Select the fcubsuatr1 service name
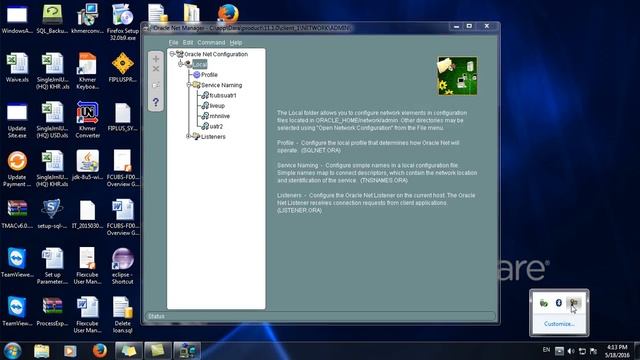The width and height of the screenshot is (640, 360). [x=223, y=95]
